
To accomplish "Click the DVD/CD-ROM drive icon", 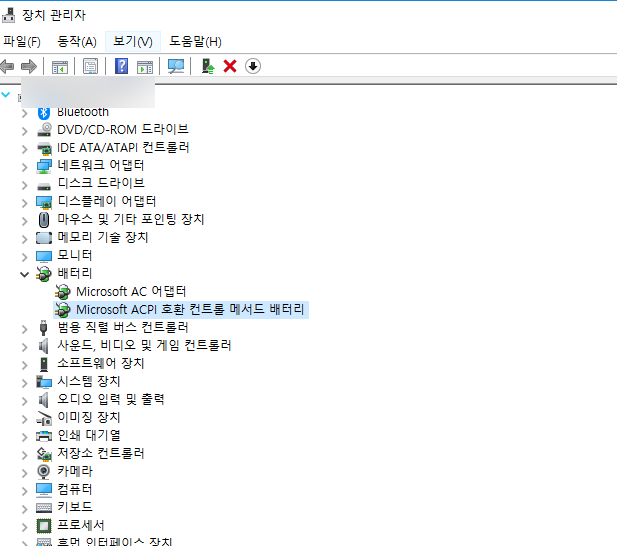I will coord(44,130).
